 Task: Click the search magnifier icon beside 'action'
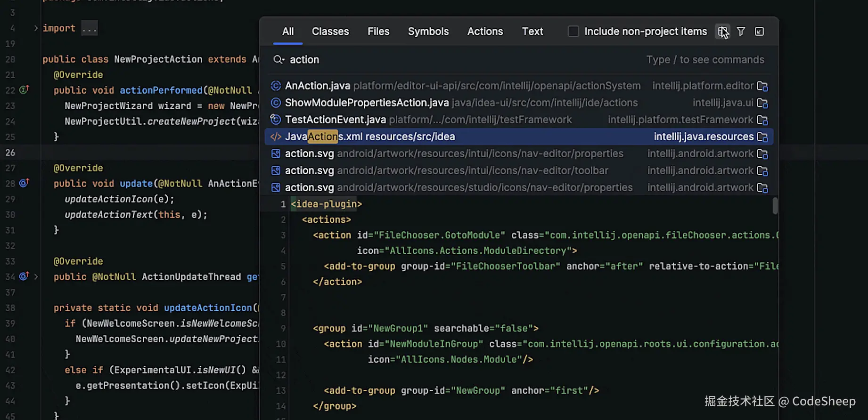coord(278,60)
